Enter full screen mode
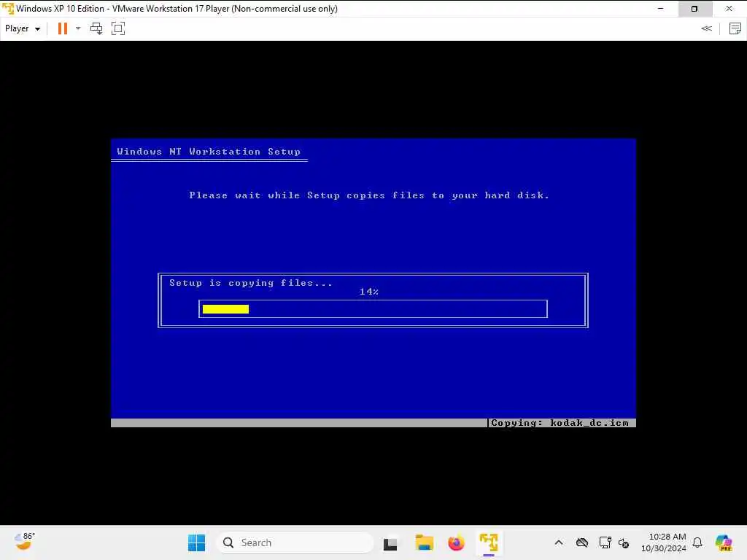The image size is (747, 560). pyautogui.click(x=118, y=28)
